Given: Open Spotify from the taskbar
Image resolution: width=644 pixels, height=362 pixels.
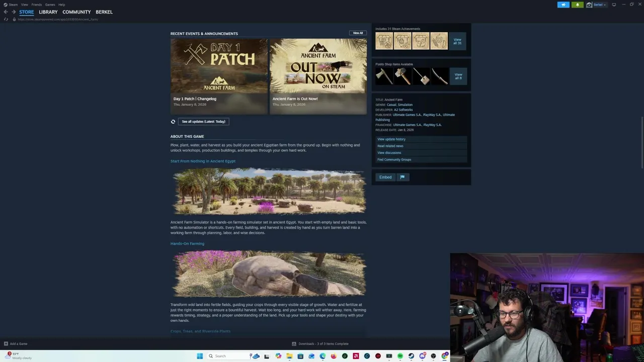Looking at the screenshot, I should (400, 356).
